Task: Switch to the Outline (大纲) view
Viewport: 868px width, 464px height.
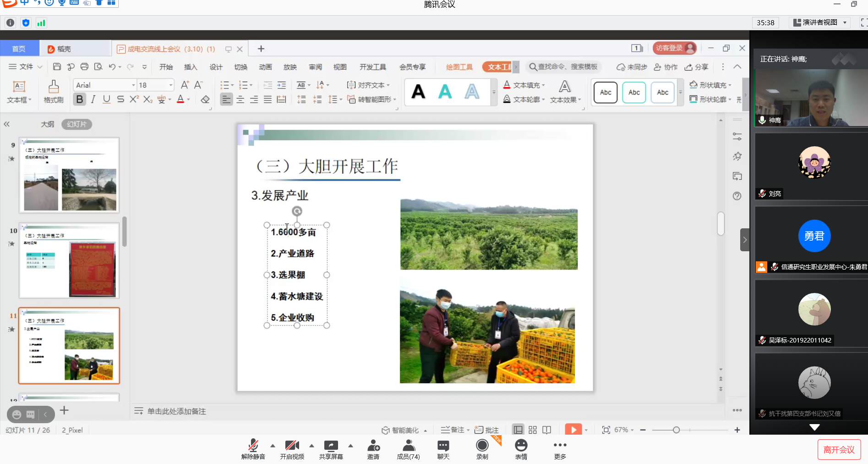Action: click(47, 124)
